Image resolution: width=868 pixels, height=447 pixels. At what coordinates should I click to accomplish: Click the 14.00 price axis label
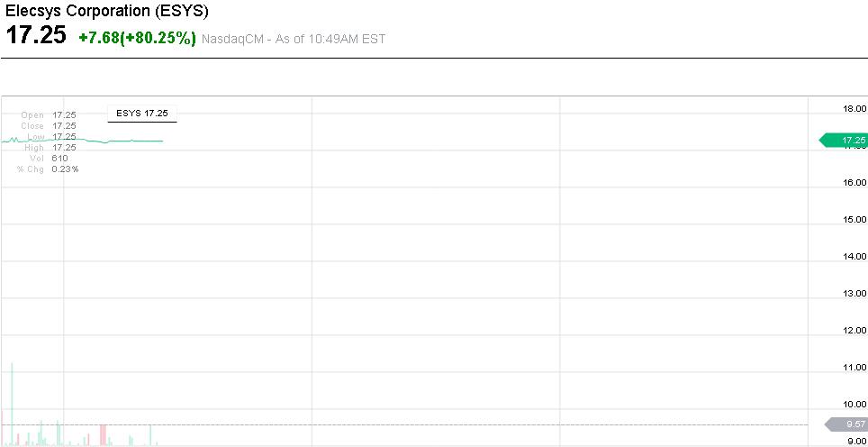pos(854,257)
